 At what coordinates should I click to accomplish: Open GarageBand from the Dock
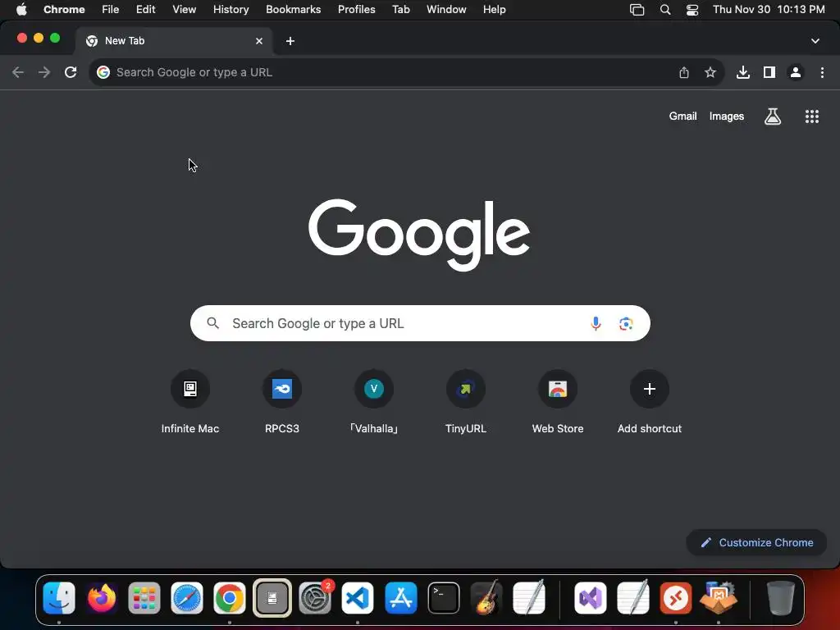pos(486,598)
